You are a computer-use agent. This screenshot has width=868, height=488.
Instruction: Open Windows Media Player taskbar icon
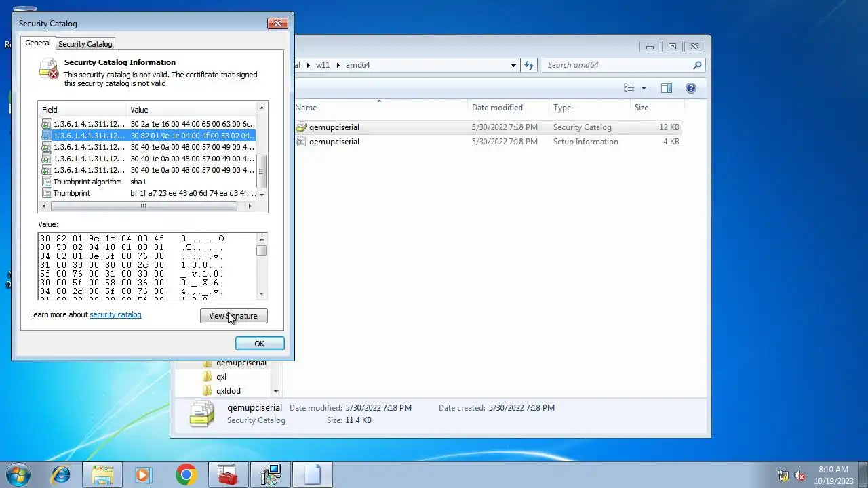tap(143, 474)
